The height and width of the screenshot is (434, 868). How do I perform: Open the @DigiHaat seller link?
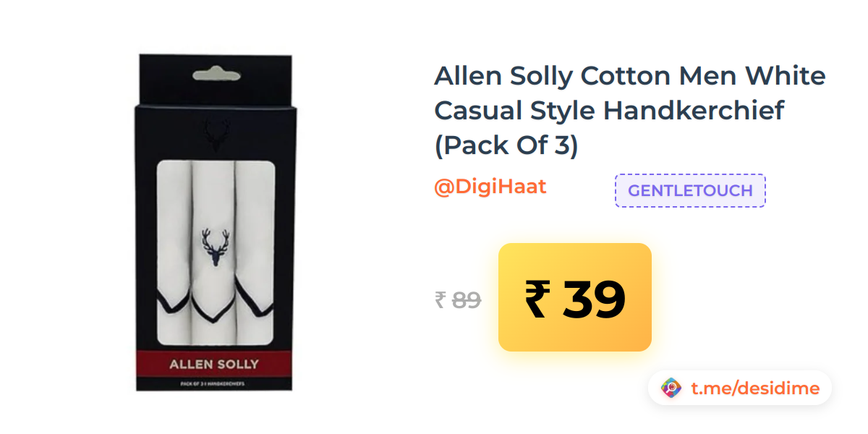(490, 187)
